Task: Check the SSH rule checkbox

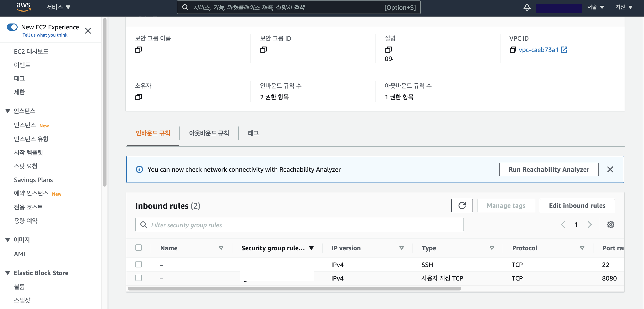Action: point(138,264)
